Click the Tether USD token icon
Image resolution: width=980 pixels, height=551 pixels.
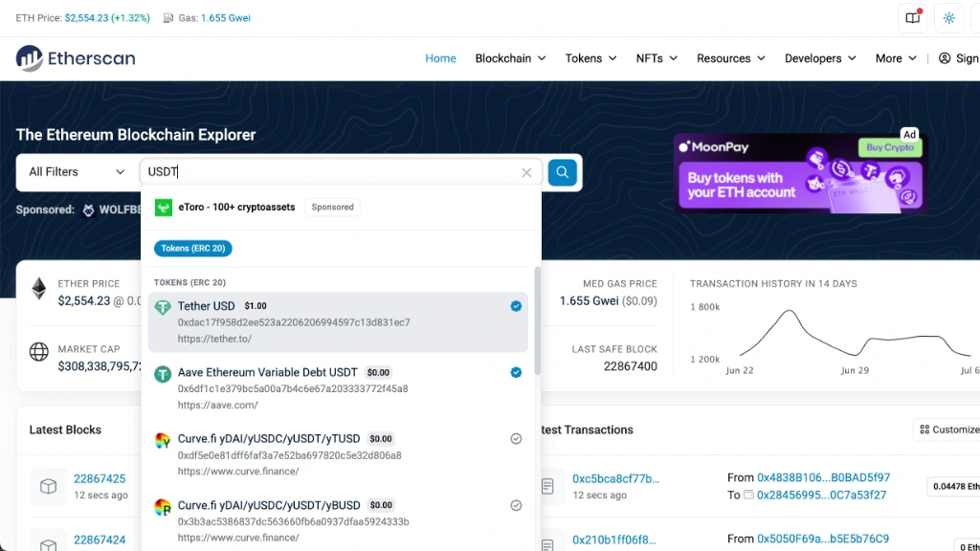click(x=163, y=307)
